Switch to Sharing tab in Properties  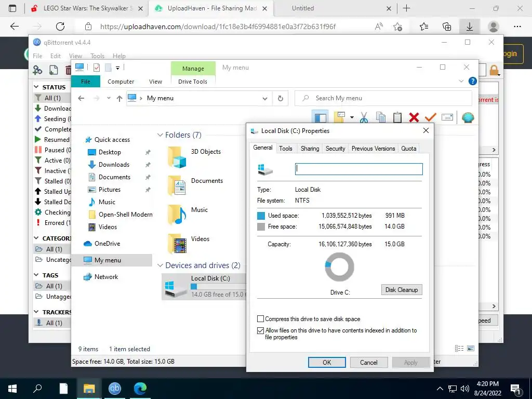pos(310,149)
